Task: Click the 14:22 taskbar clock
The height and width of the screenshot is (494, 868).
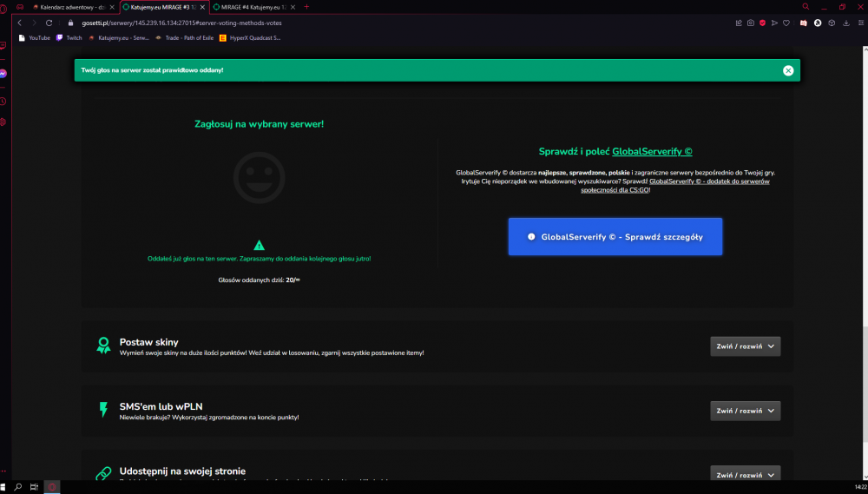Action: tap(860, 487)
